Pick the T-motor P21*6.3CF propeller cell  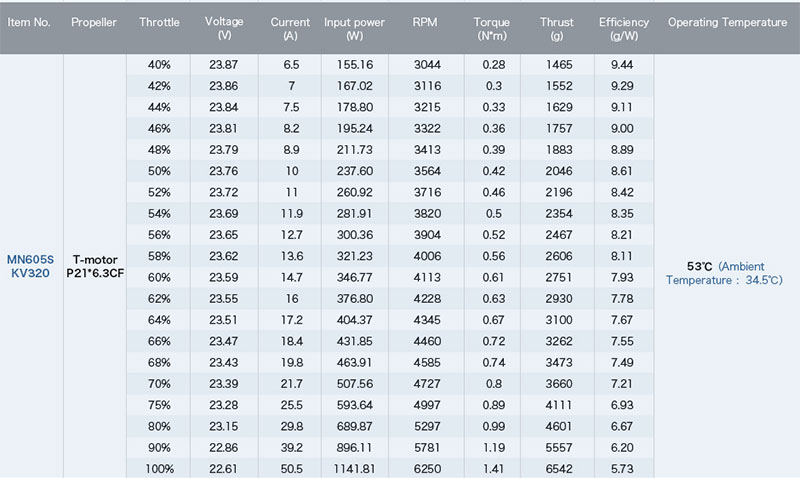point(95,266)
